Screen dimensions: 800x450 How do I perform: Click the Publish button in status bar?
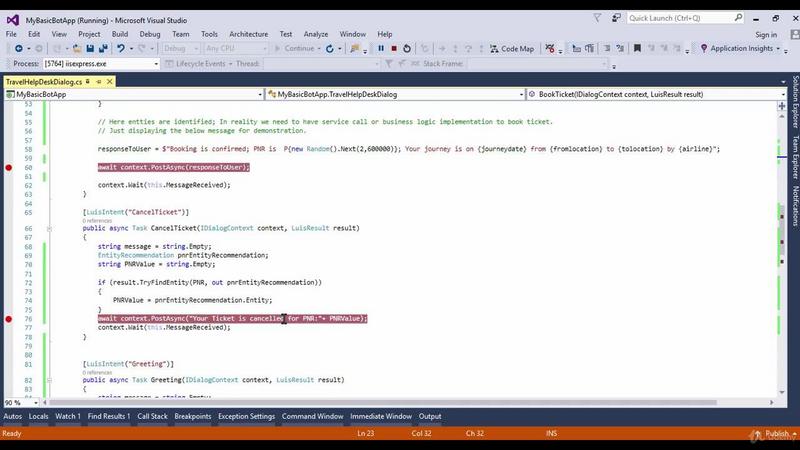click(774, 434)
